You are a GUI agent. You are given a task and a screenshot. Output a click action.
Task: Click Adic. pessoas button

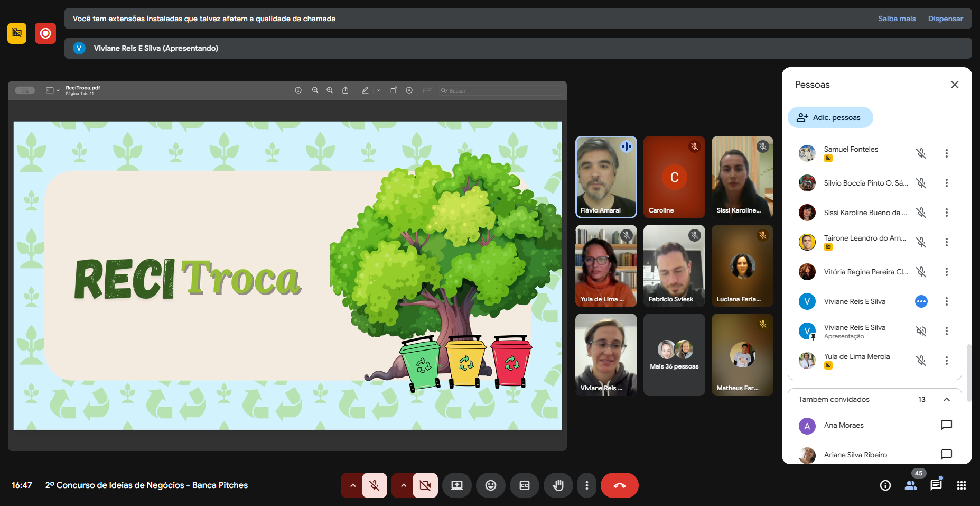pos(830,117)
